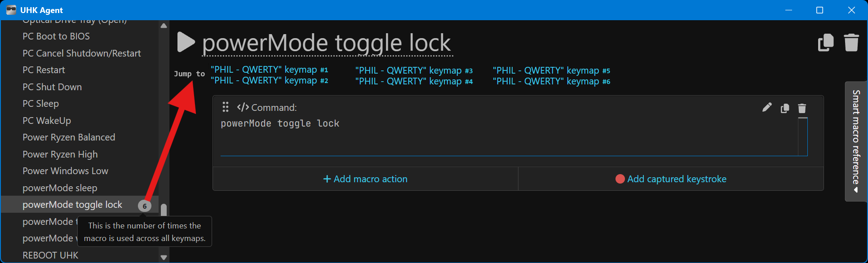Screen dimensions: 868x263
Task: Open "PHIL - QWERTY" keymap #6 link
Action: point(551,81)
